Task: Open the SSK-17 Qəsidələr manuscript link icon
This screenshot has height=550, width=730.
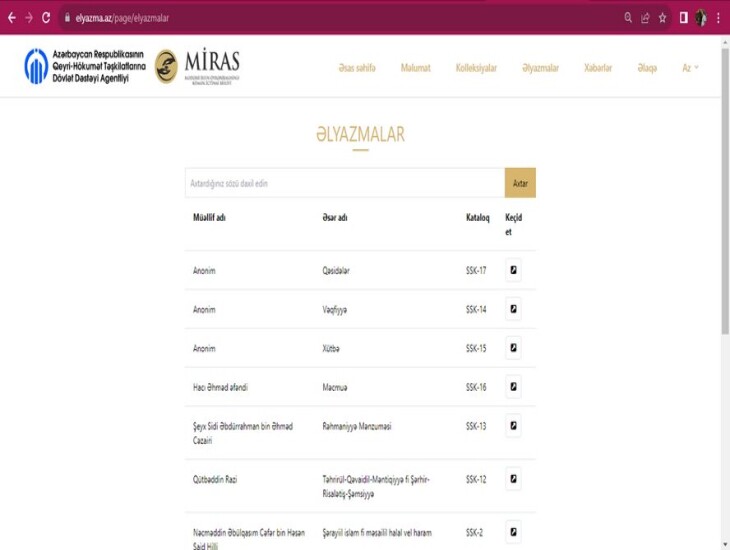Action: pyautogui.click(x=513, y=270)
